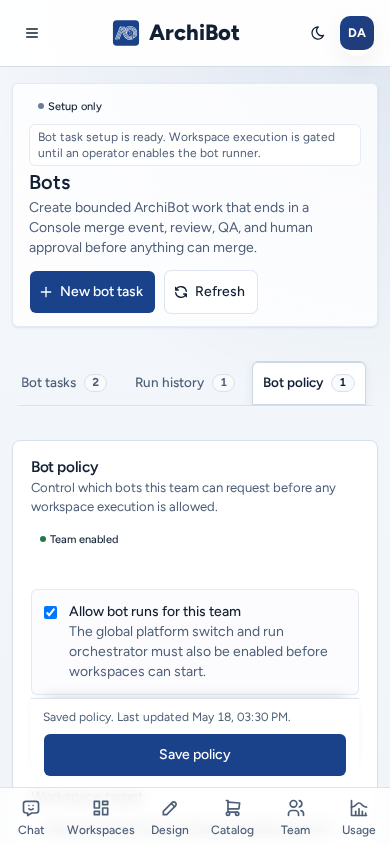Click the Save policy button
The width and height of the screenshot is (390, 844).
point(195,755)
